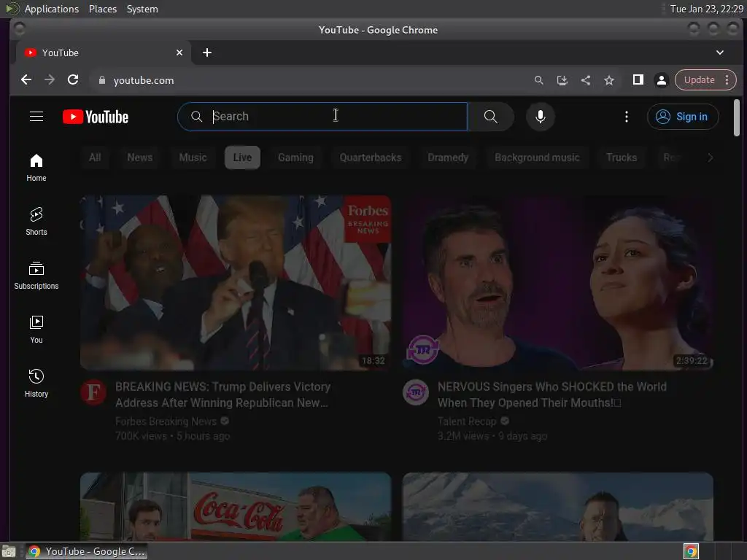Open Subscriptions in the sidebar
This screenshot has height=560, width=747.
point(36,276)
